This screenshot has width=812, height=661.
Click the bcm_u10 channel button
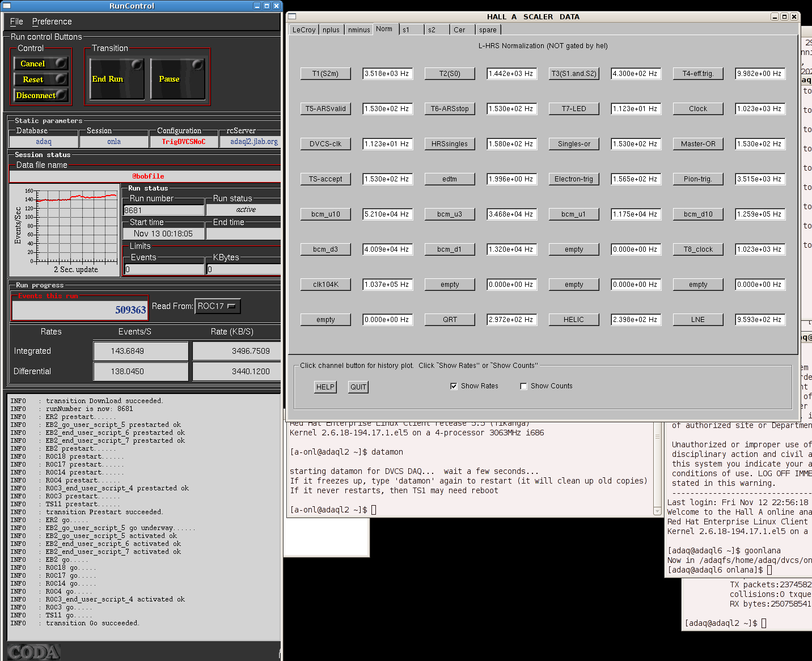pos(325,214)
